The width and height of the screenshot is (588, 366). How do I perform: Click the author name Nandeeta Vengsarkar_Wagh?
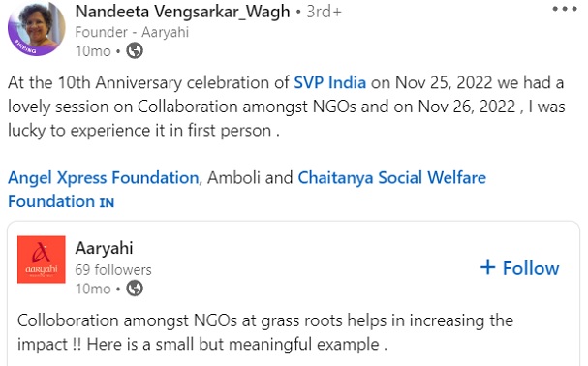pos(183,12)
